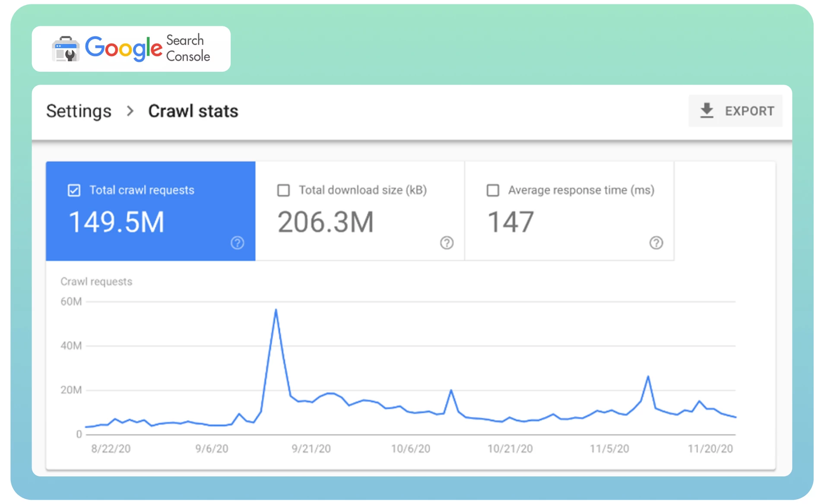
Task: Select the 206.3M download size value
Action: click(326, 222)
